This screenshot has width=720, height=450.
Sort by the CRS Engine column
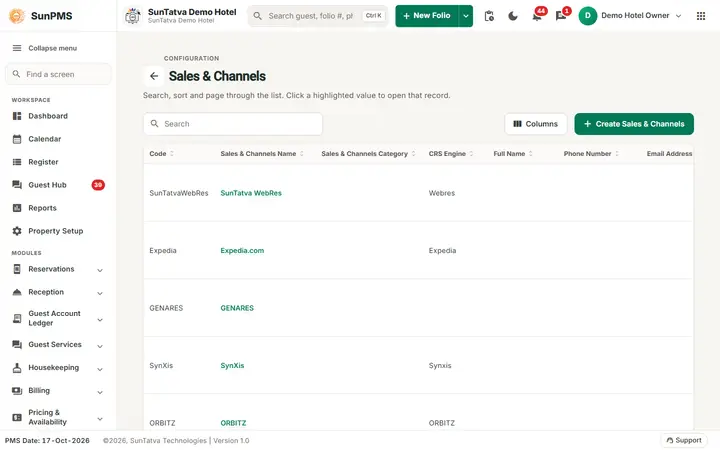[451, 154]
